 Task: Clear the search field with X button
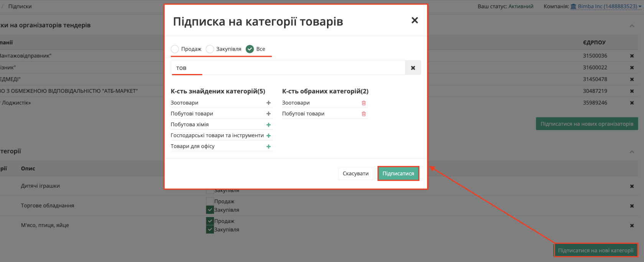(x=413, y=68)
